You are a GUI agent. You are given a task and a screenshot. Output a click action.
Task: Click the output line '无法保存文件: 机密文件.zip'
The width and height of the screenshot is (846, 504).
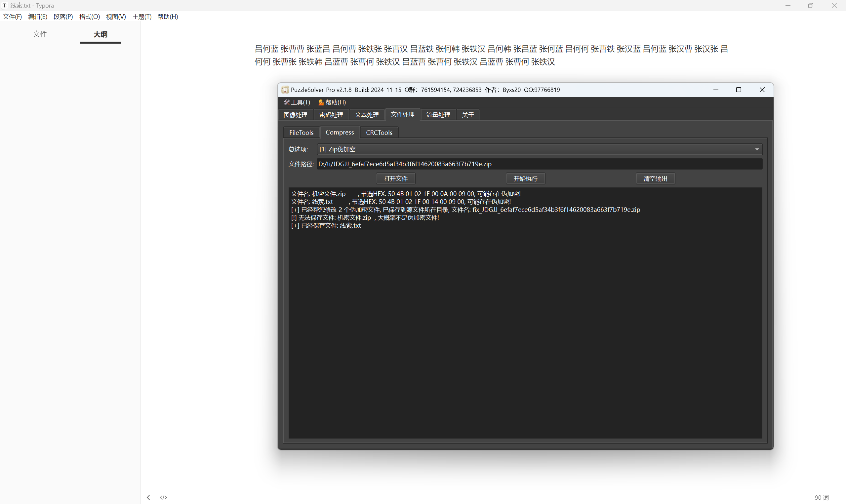[x=365, y=218]
